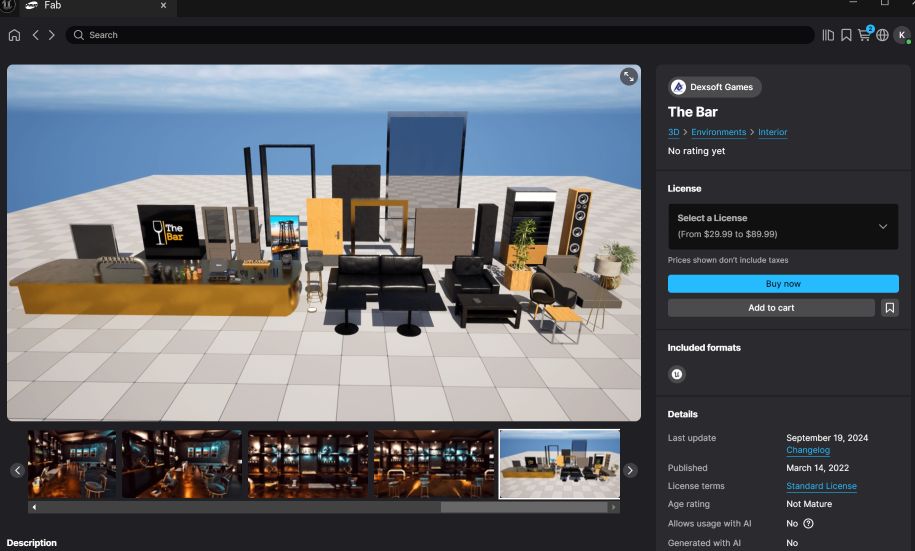Go to the Fab home page icon

point(15,35)
